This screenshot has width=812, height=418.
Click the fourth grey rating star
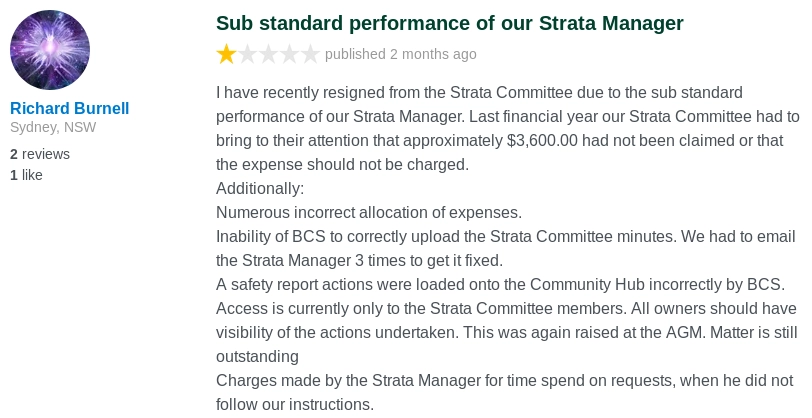[289, 54]
